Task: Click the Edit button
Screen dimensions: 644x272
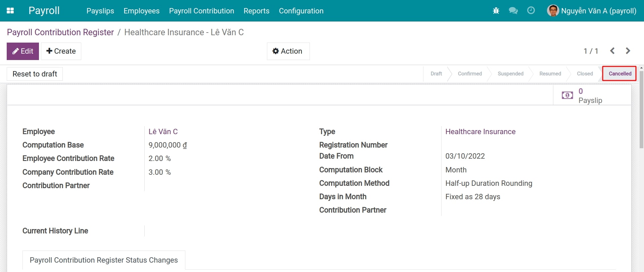Action: 23,51
